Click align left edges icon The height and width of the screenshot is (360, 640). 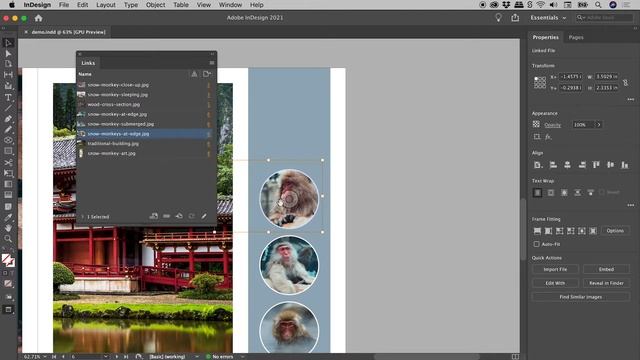553,165
